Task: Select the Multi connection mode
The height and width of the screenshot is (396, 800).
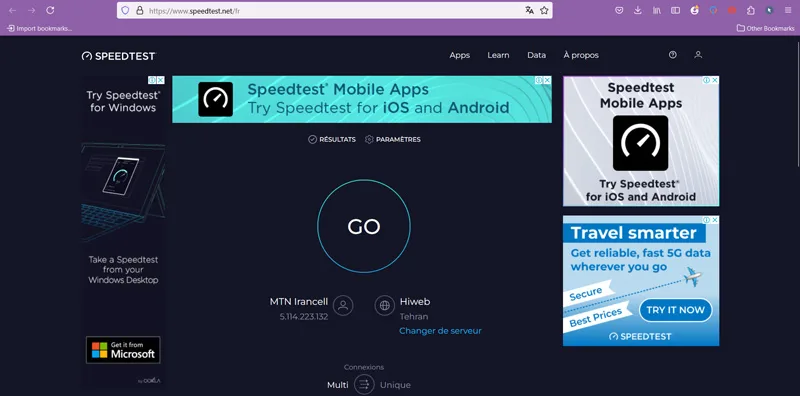Action: pyautogui.click(x=338, y=385)
